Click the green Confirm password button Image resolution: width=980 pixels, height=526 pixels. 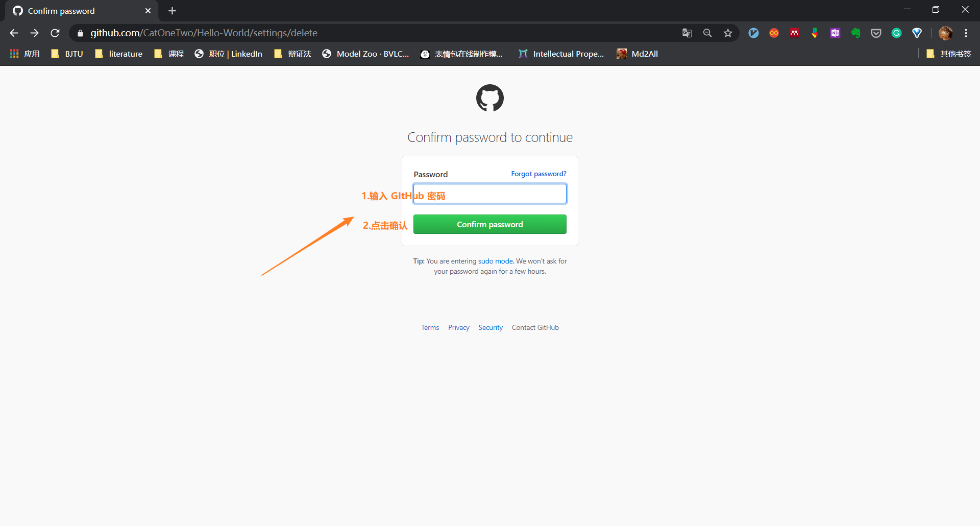pyautogui.click(x=490, y=224)
